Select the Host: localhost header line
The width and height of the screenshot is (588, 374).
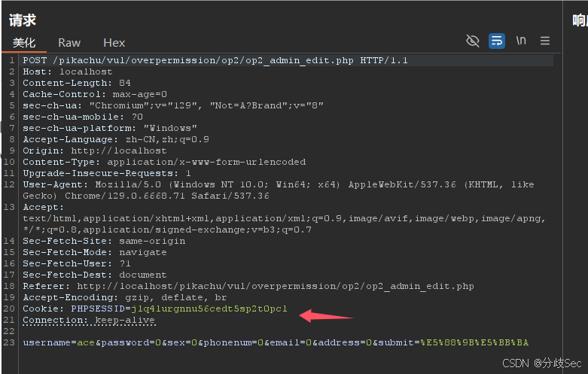pyautogui.click(x=68, y=71)
